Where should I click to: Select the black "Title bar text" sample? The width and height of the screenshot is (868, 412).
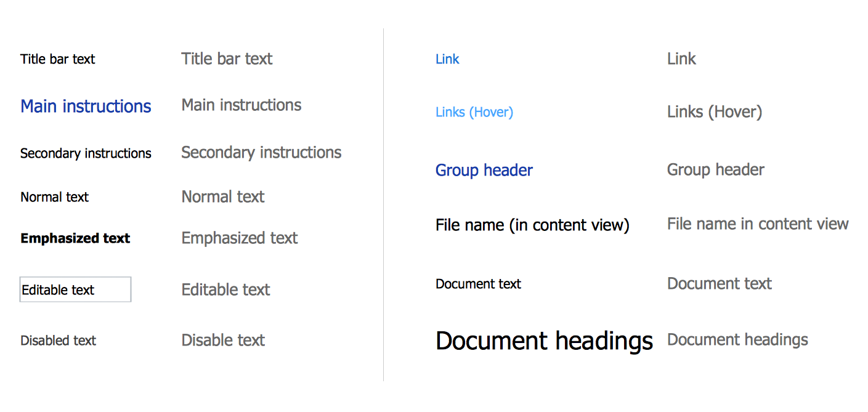point(58,59)
